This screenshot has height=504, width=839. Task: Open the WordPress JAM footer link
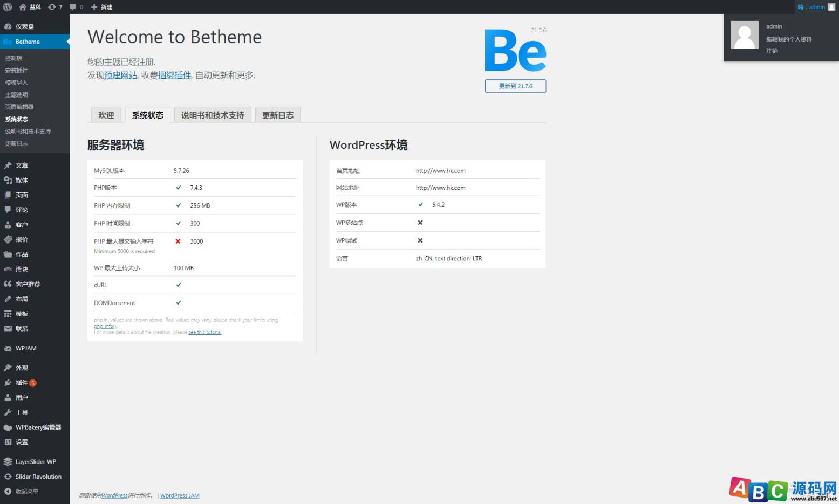click(180, 495)
